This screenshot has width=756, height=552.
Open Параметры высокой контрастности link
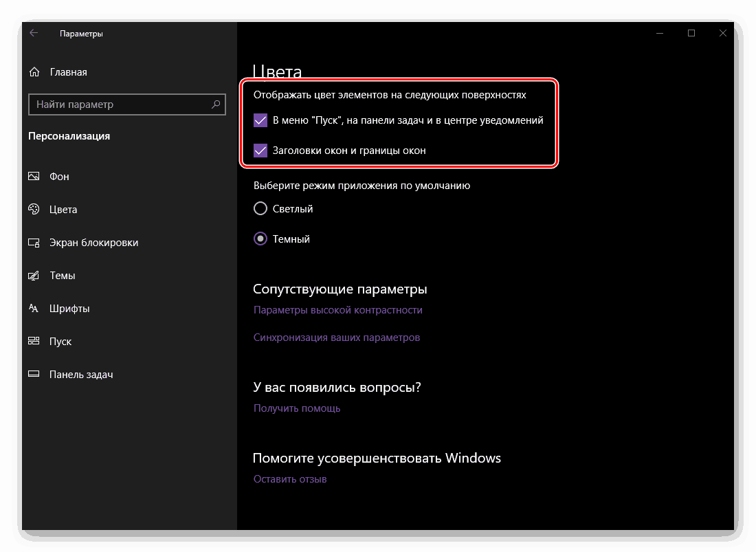[338, 310]
